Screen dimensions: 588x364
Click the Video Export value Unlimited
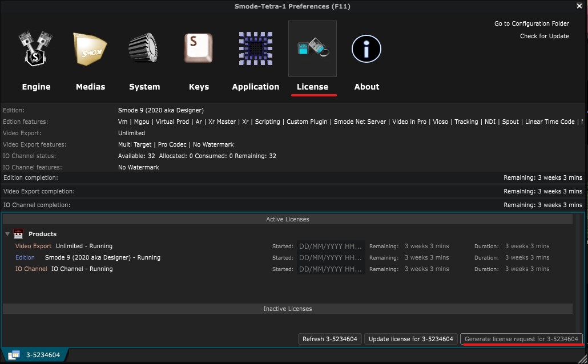131,133
